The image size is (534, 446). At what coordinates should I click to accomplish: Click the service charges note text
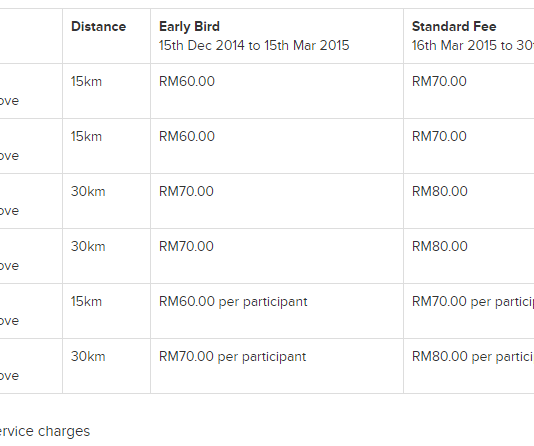coord(45,432)
